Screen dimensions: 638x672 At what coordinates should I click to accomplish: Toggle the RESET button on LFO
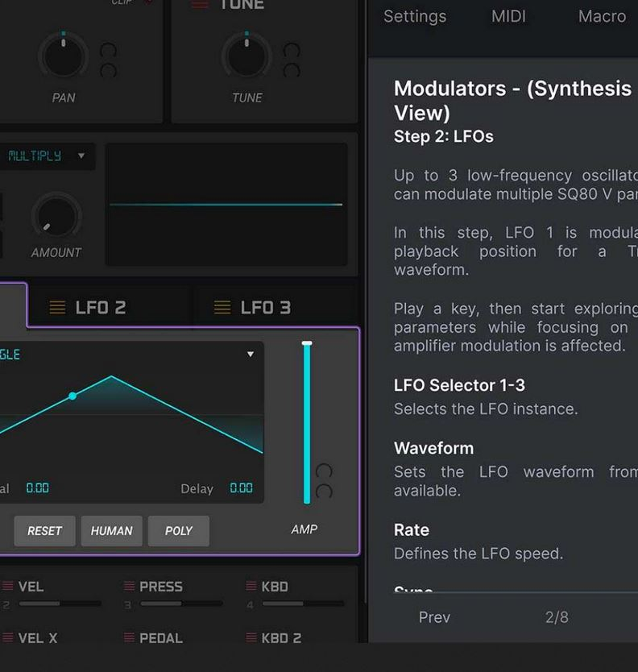click(x=44, y=531)
